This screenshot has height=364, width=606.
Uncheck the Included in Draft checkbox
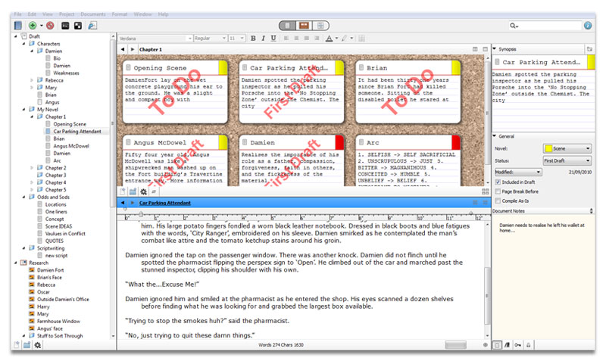pyautogui.click(x=497, y=182)
